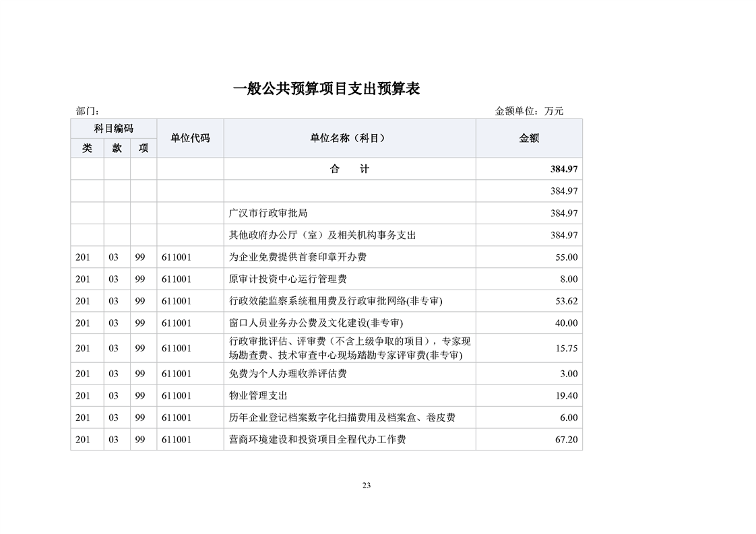Click unit code 611001 in the 物业管理支出 row

pyautogui.click(x=177, y=396)
